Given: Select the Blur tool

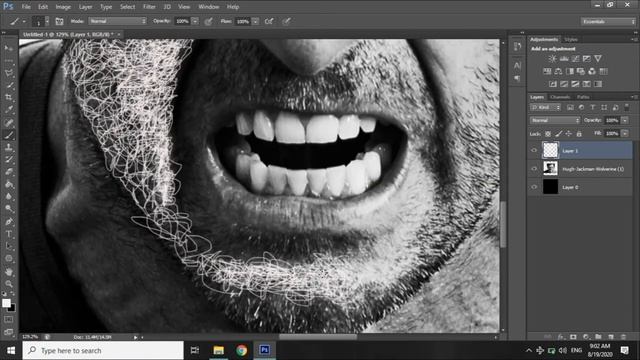Looking at the screenshot, I should 9,196.
